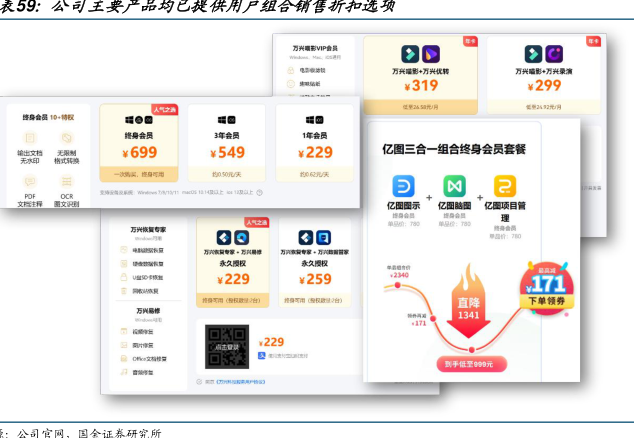Click the 到手低至999元 red button
Viewport: 634px width, 438px height.
[x=471, y=364]
